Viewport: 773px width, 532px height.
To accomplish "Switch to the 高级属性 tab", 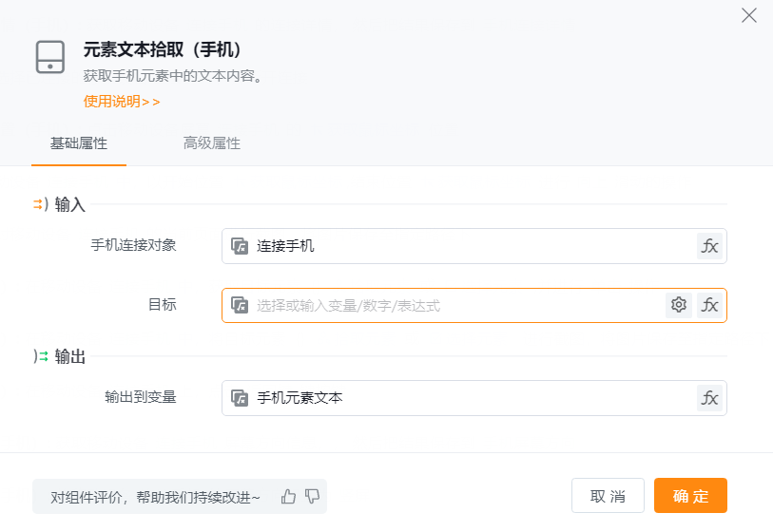I will click(x=212, y=143).
